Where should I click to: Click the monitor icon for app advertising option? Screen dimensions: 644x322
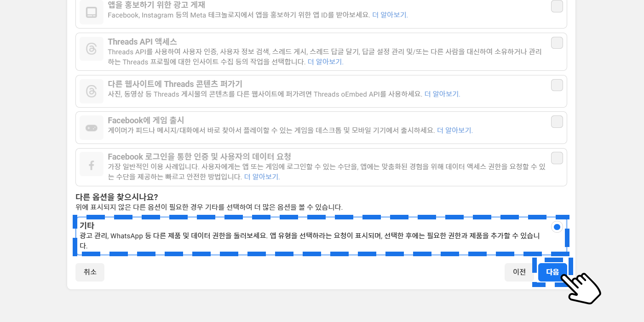pyautogui.click(x=92, y=12)
